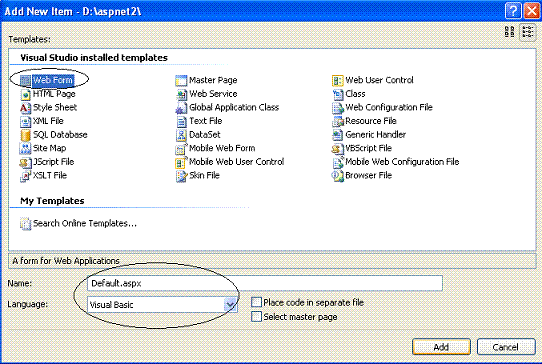This screenshot has width=542, height=364.
Task: Switch to small icons list view
Action: pos(527,32)
